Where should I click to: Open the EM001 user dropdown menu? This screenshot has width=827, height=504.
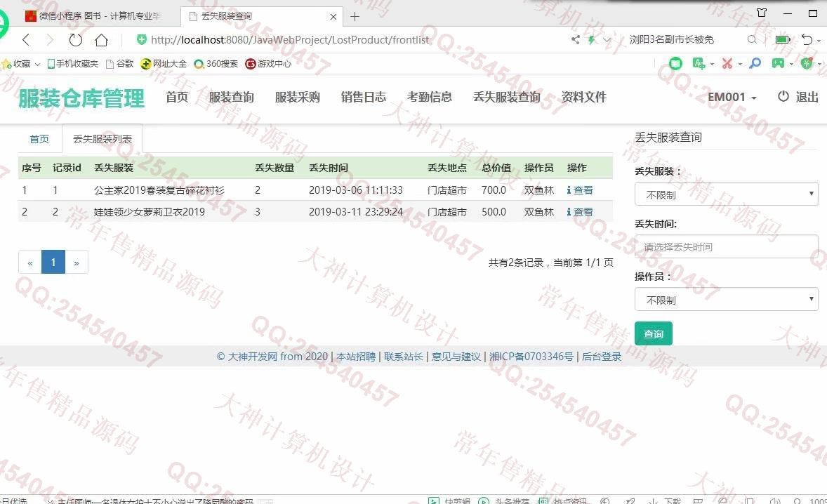[x=732, y=98]
